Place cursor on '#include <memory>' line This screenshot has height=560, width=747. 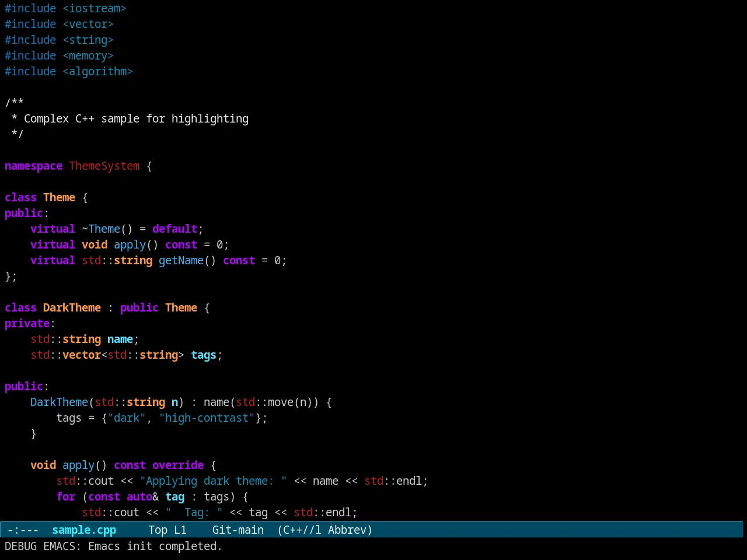pos(59,55)
